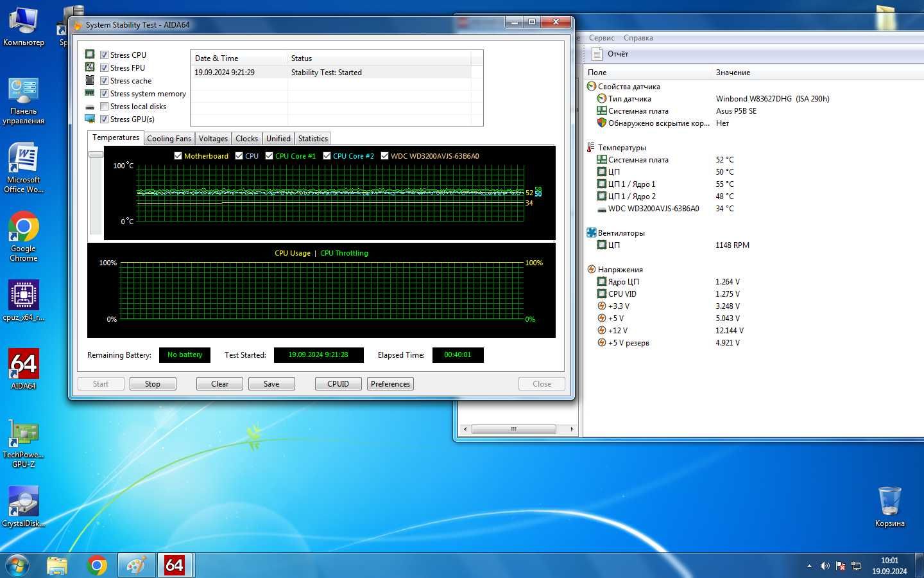Open the file explorer taskbar icon
The image size is (924, 578).
point(57,565)
